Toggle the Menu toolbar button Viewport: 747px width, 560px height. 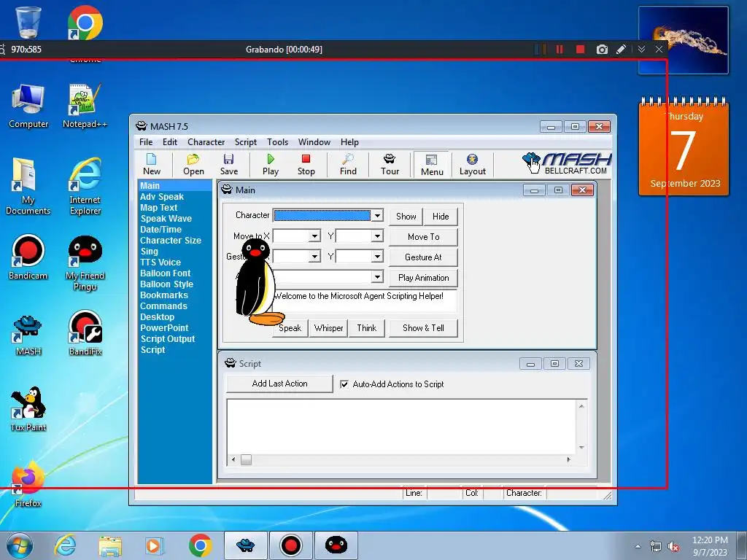[432, 166]
